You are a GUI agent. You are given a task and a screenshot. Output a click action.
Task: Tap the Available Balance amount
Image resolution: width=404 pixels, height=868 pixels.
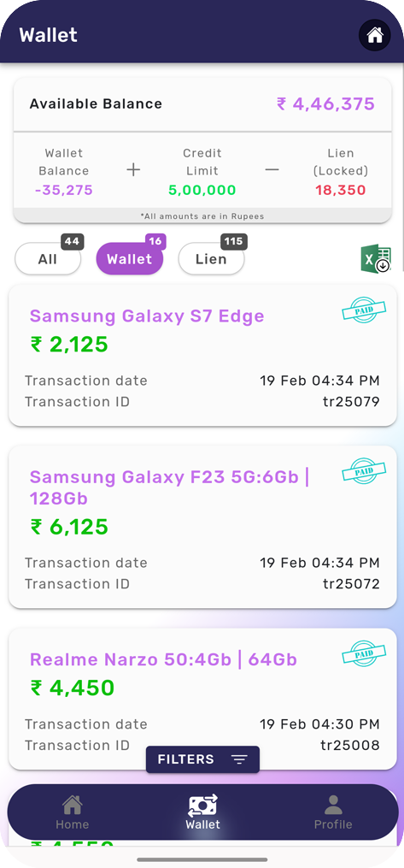tap(326, 104)
